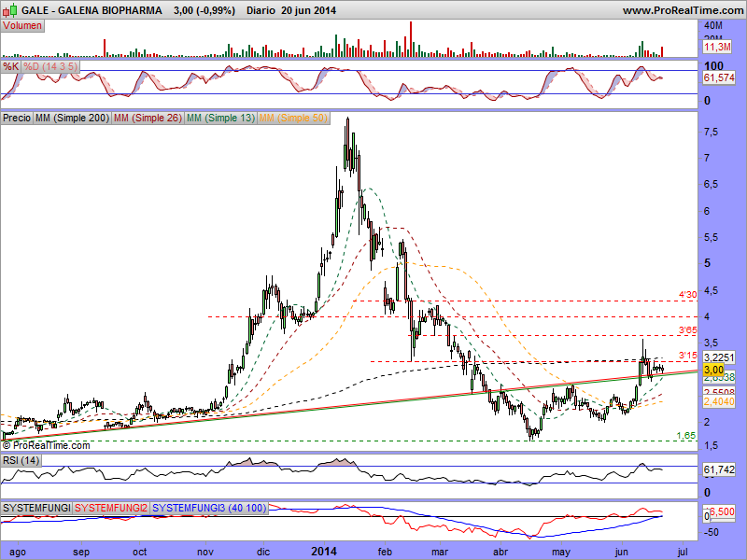Click the may month label
The width and height of the screenshot is (747, 560).
561,552
